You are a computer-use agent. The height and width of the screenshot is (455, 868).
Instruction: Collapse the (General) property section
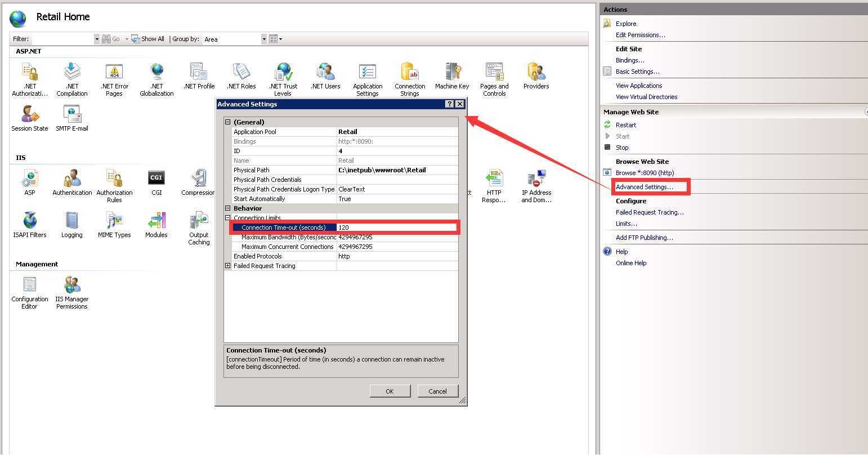click(x=228, y=122)
